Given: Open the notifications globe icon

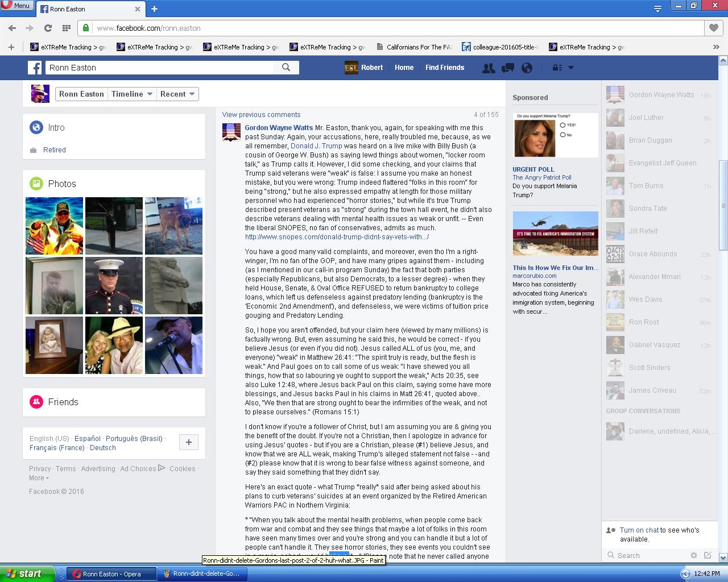Looking at the screenshot, I should [x=527, y=68].
